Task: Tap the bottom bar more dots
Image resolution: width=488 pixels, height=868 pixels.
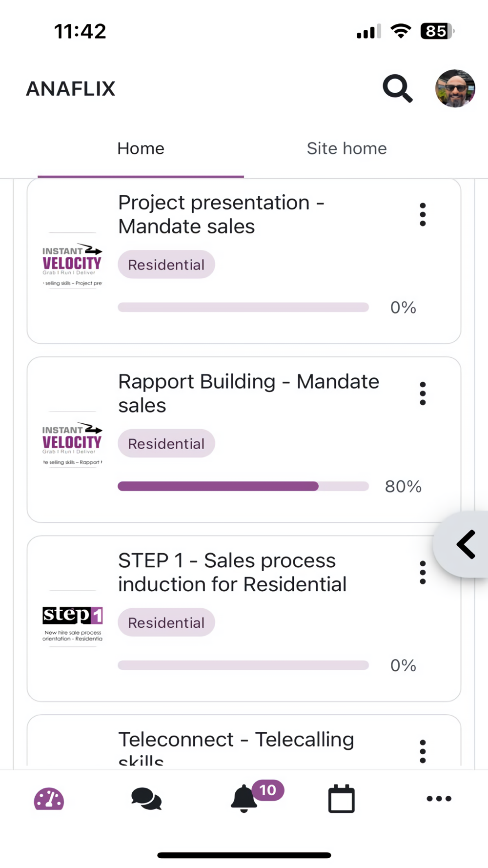Action: tap(439, 799)
